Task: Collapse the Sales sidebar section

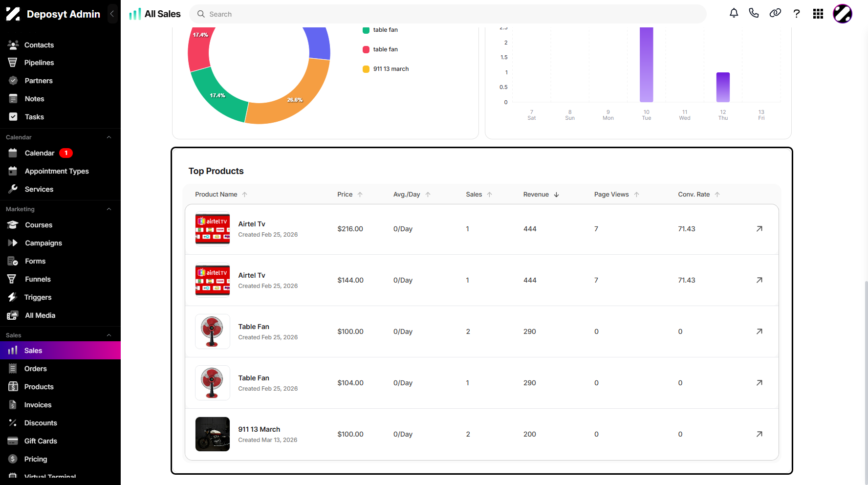Action: [x=109, y=335]
